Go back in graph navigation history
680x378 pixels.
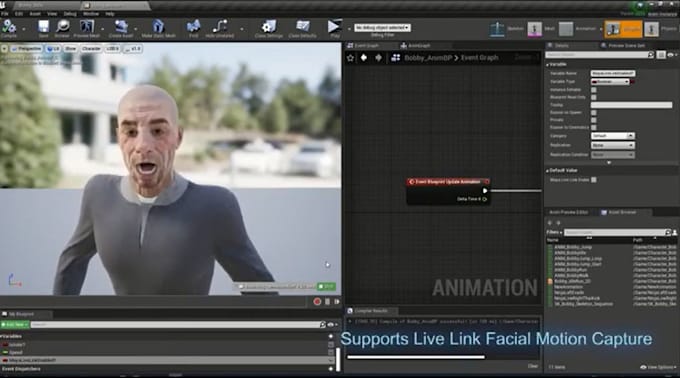pyautogui.click(x=364, y=58)
